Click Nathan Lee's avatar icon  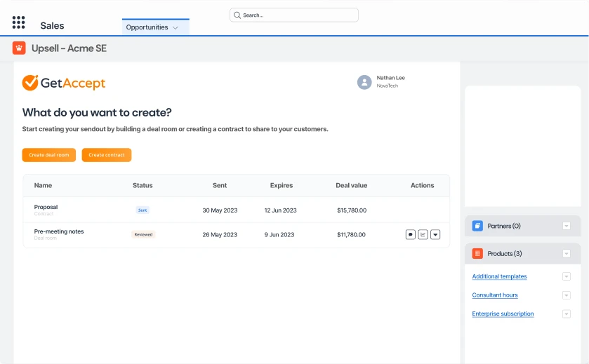(364, 82)
